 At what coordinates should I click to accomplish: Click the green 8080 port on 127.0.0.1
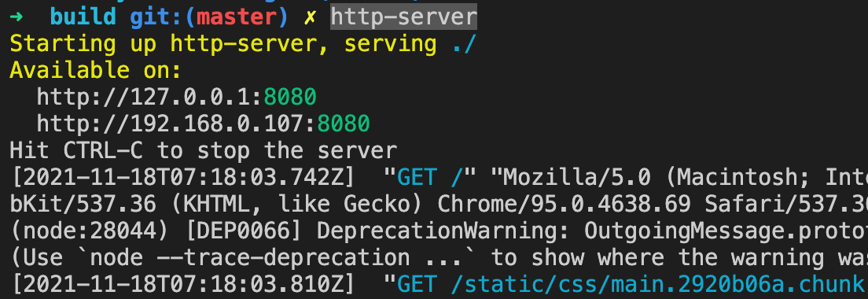pyautogui.click(x=290, y=97)
